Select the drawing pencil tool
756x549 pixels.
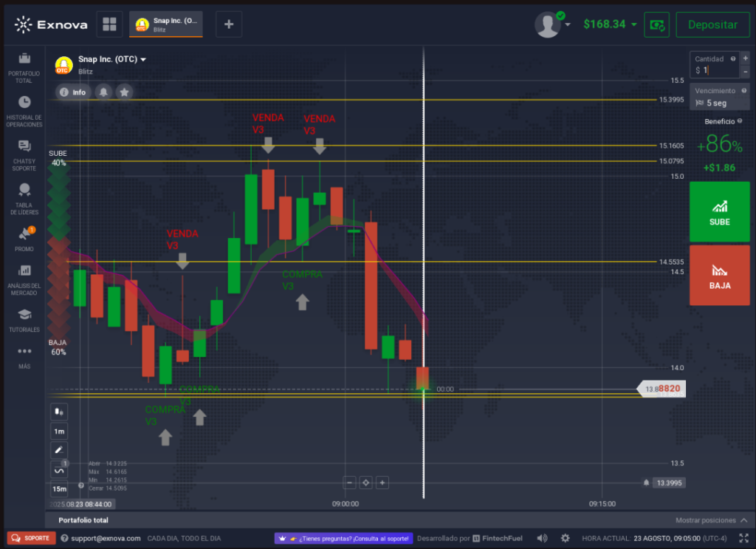(59, 450)
